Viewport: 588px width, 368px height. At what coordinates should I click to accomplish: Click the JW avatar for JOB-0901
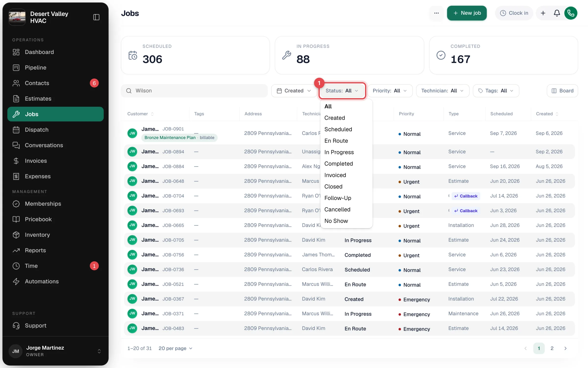coord(132,133)
